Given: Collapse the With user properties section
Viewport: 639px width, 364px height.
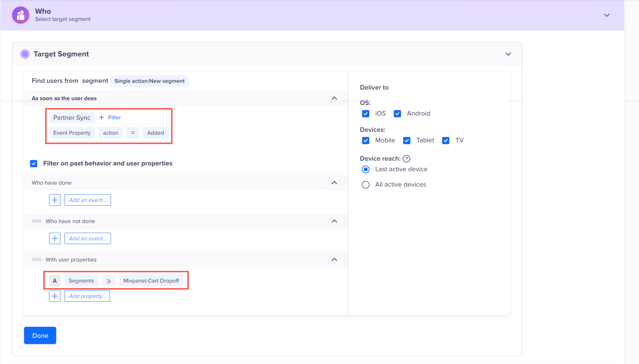Looking at the screenshot, I should point(334,260).
